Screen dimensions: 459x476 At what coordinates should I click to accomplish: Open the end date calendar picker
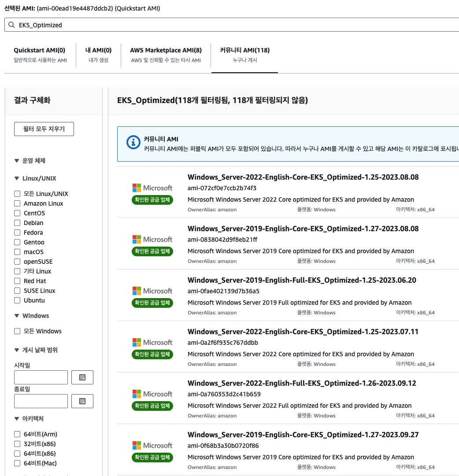pos(82,401)
